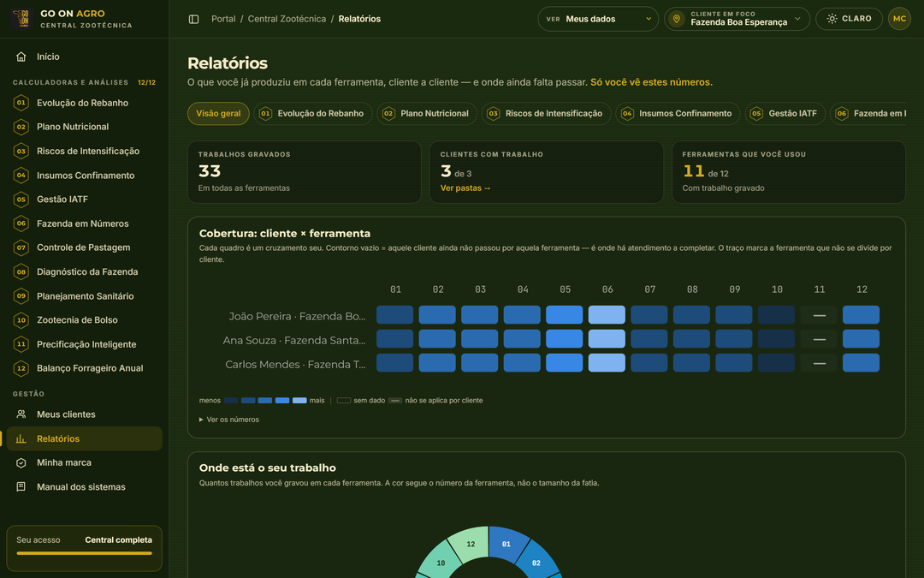
Task: Click the Só você vê estes números link
Action: click(x=651, y=82)
